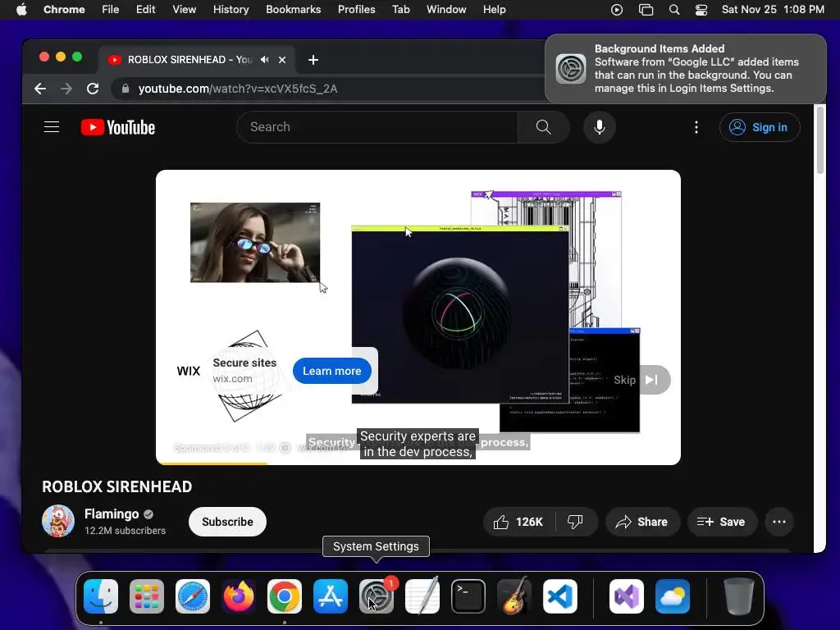Like the video with 126K thumbs up
This screenshot has width=840, height=630.
point(518,522)
